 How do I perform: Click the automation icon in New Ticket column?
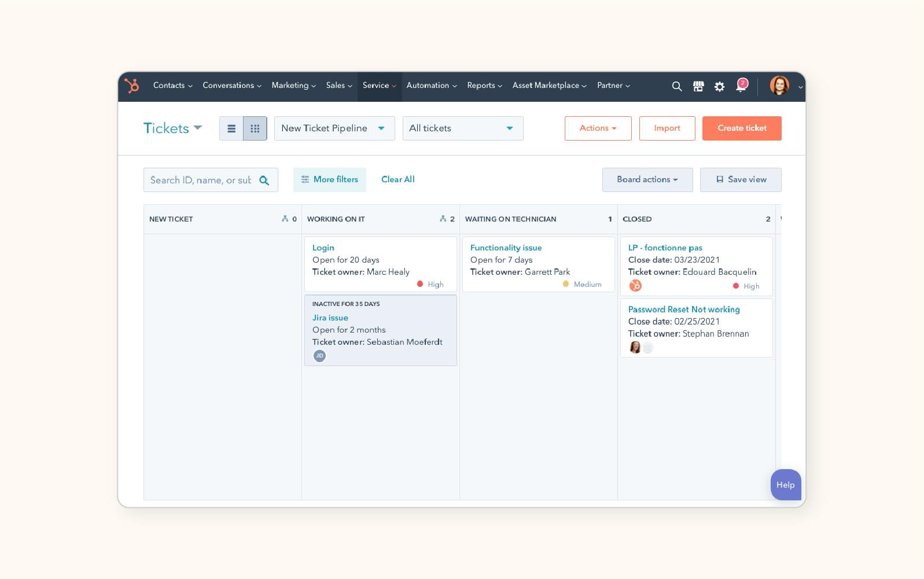click(285, 219)
